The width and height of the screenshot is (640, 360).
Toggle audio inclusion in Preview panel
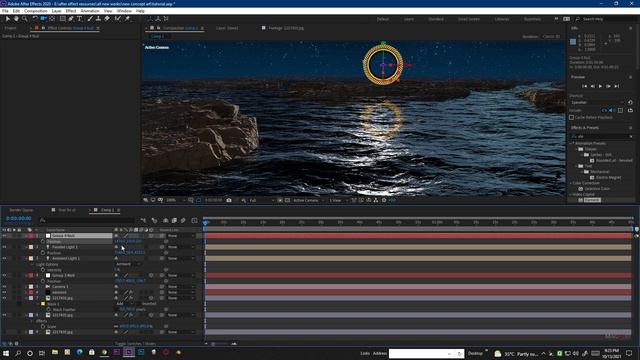click(x=612, y=111)
